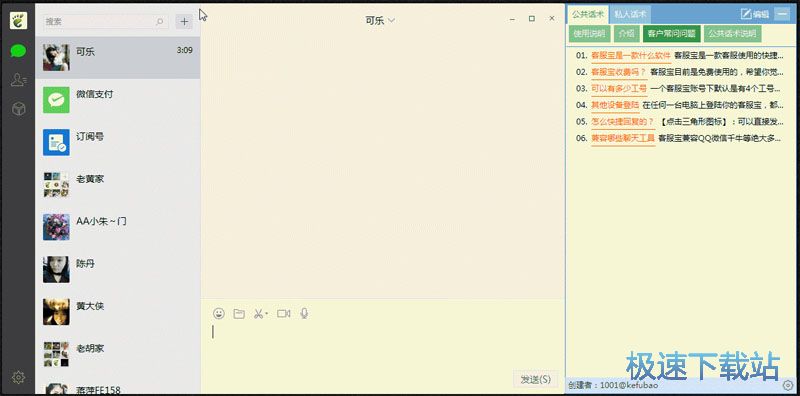Click the 其他设备登陆 quick reply
The height and width of the screenshot is (396, 800).
[615, 105]
